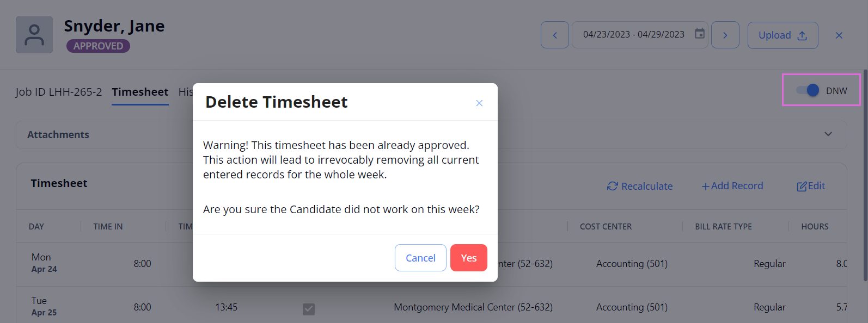The height and width of the screenshot is (323, 868).
Task: Open the calendar date picker icon
Action: [700, 34]
